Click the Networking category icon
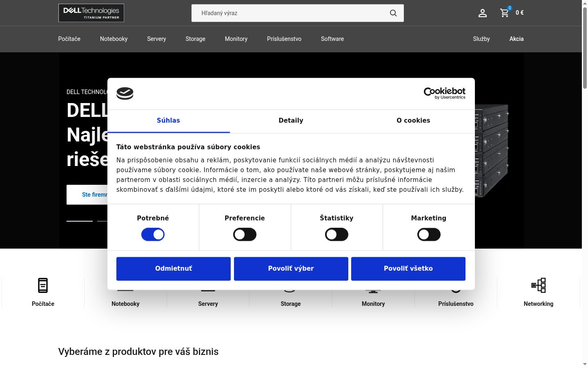The width and height of the screenshot is (588, 368). pos(539,285)
